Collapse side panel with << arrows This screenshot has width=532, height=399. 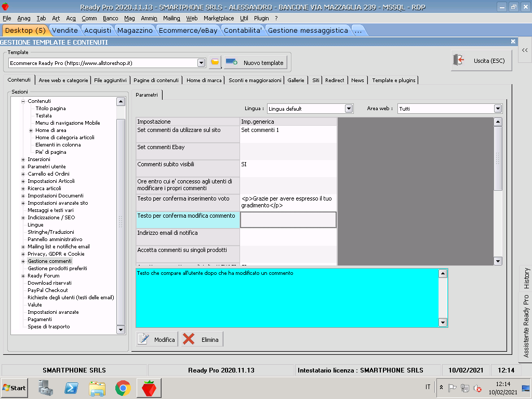click(x=525, y=50)
